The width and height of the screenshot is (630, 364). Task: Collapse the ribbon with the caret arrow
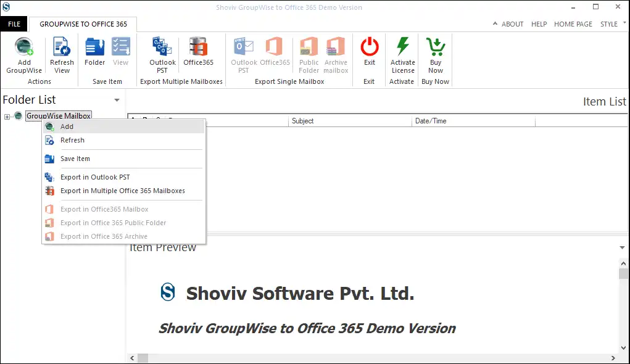(x=495, y=23)
